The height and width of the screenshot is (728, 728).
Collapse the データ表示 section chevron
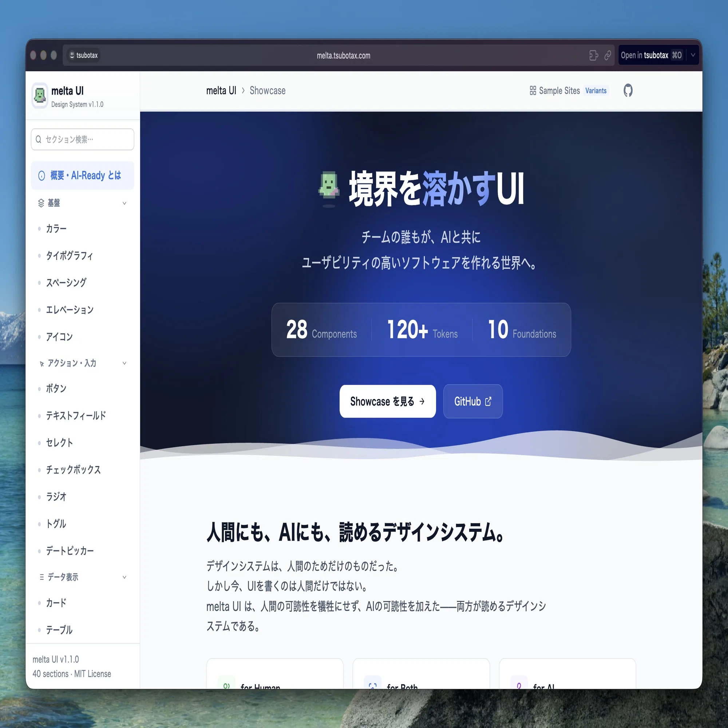click(x=124, y=577)
